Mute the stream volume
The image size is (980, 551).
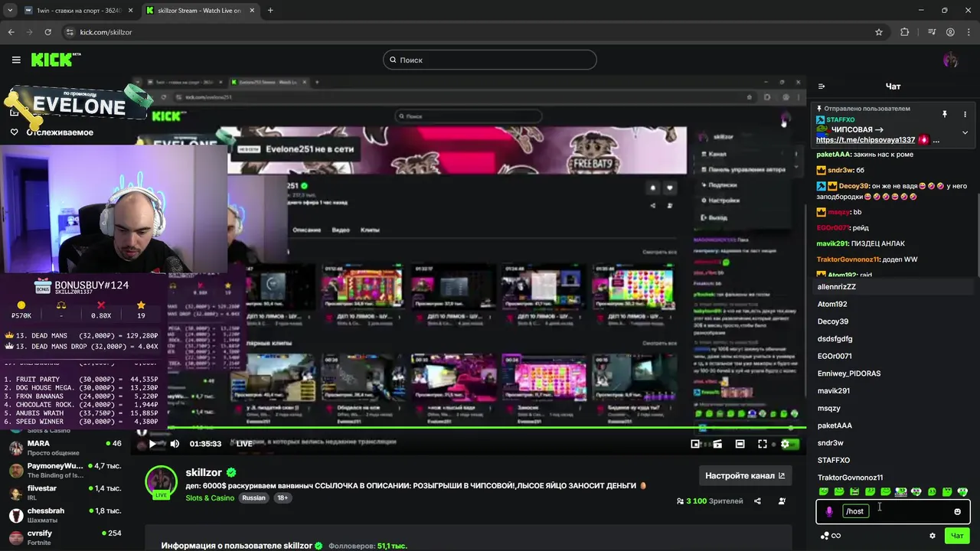tap(175, 444)
